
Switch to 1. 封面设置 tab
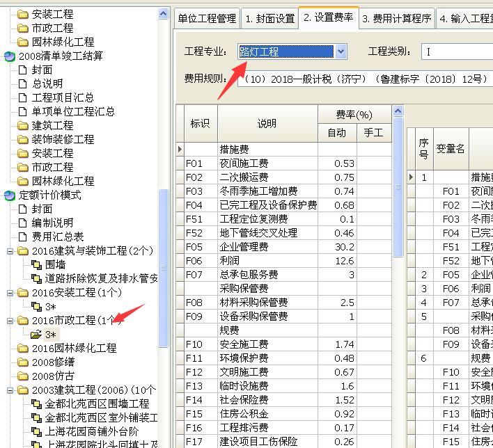point(270,19)
